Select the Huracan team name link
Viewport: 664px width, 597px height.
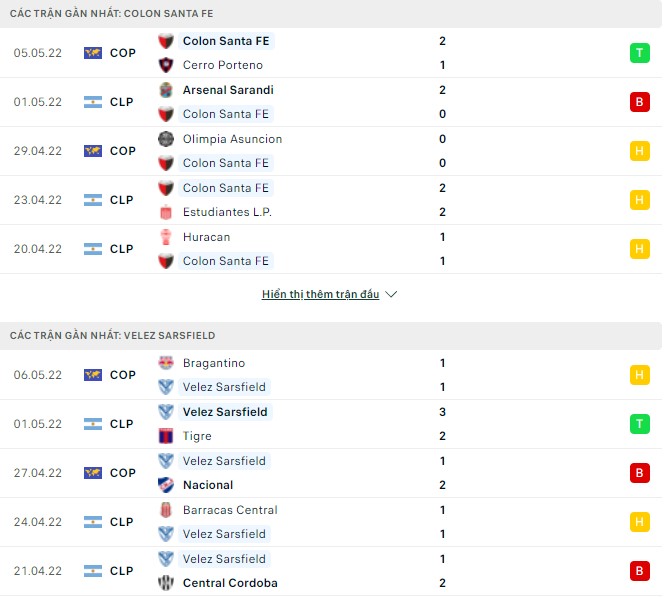tap(206, 237)
